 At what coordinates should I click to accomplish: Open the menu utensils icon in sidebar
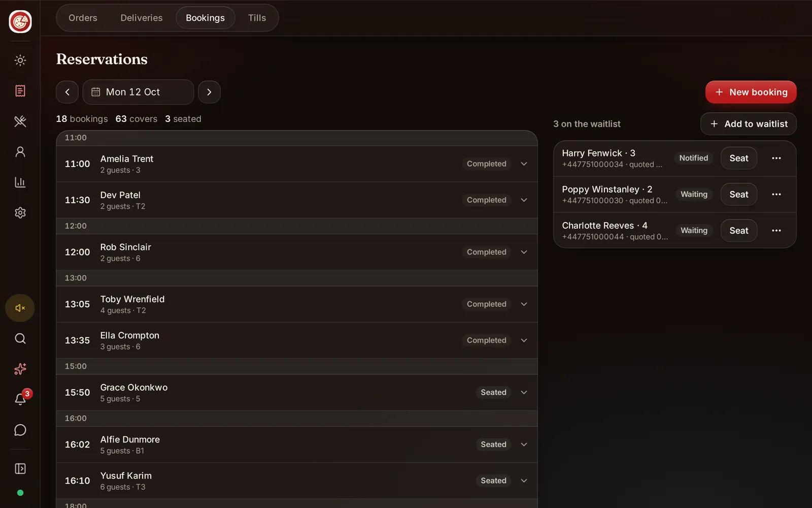(20, 121)
